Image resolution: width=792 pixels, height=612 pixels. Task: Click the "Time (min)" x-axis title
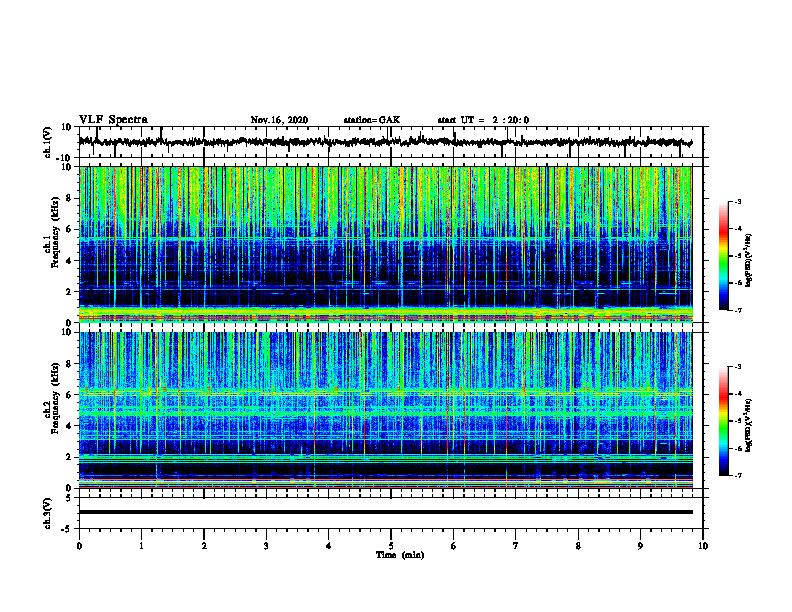pyautogui.click(x=400, y=555)
